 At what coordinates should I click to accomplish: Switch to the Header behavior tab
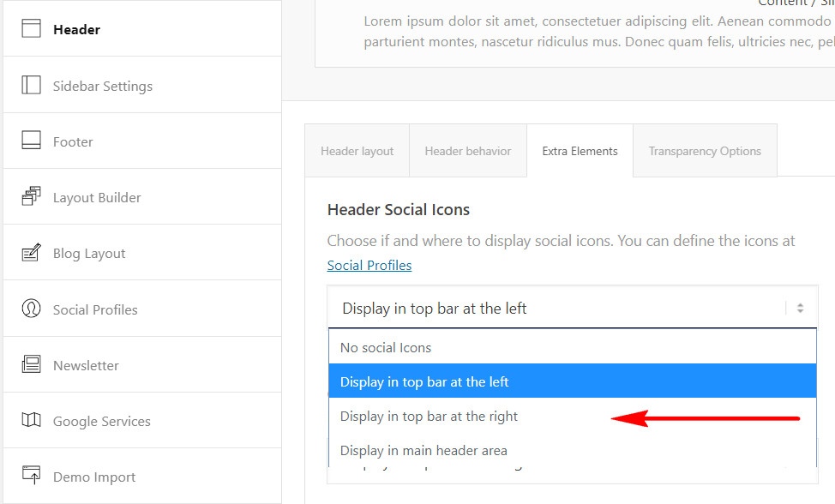(467, 151)
